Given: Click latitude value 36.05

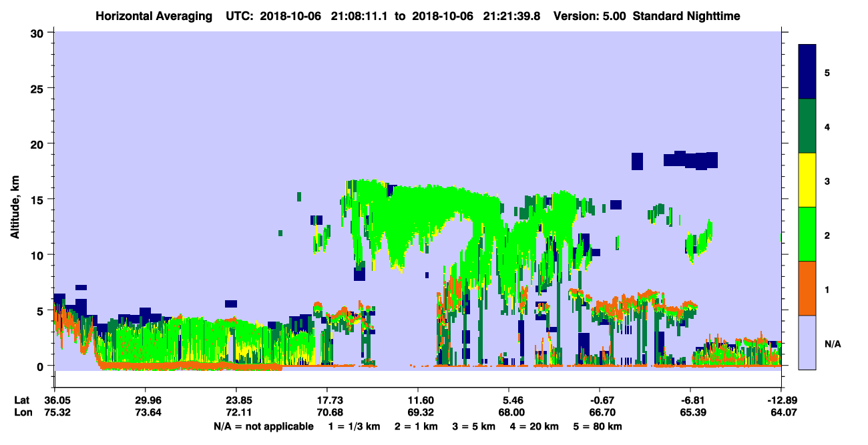Looking at the screenshot, I should tap(54, 400).
